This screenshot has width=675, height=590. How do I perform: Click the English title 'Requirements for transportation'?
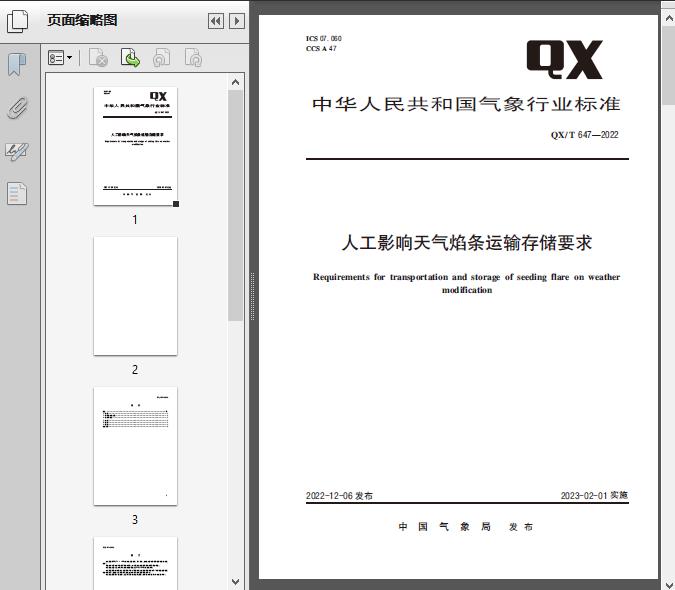point(381,277)
